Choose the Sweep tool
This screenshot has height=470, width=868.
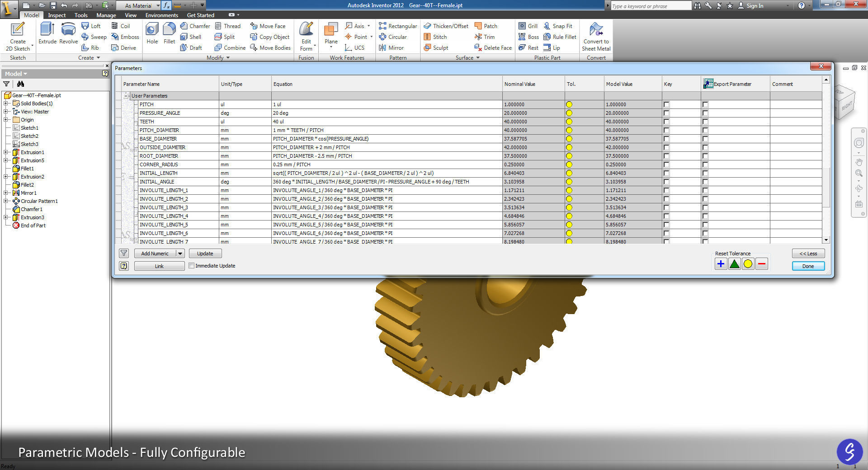[x=94, y=37]
